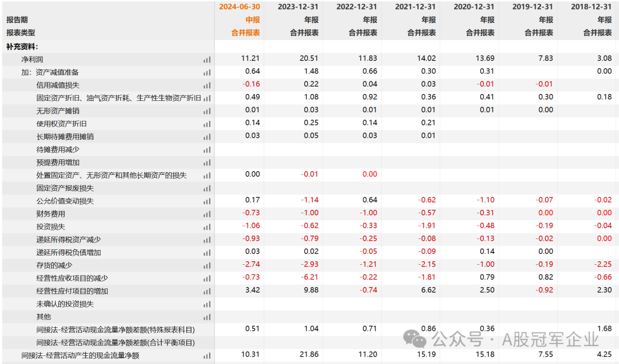Show the chart for 公允价值变动损失
Viewport: 619px width, 364px height.
tap(207, 201)
